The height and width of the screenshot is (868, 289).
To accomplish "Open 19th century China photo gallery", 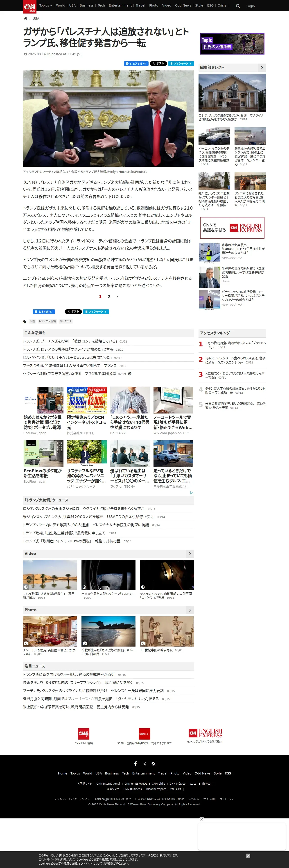I will (x=167, y=631).
